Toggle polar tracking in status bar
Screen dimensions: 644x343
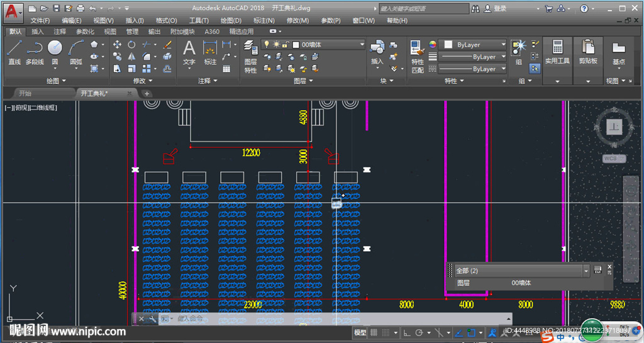pyautogui.click(x=419, y=332)
